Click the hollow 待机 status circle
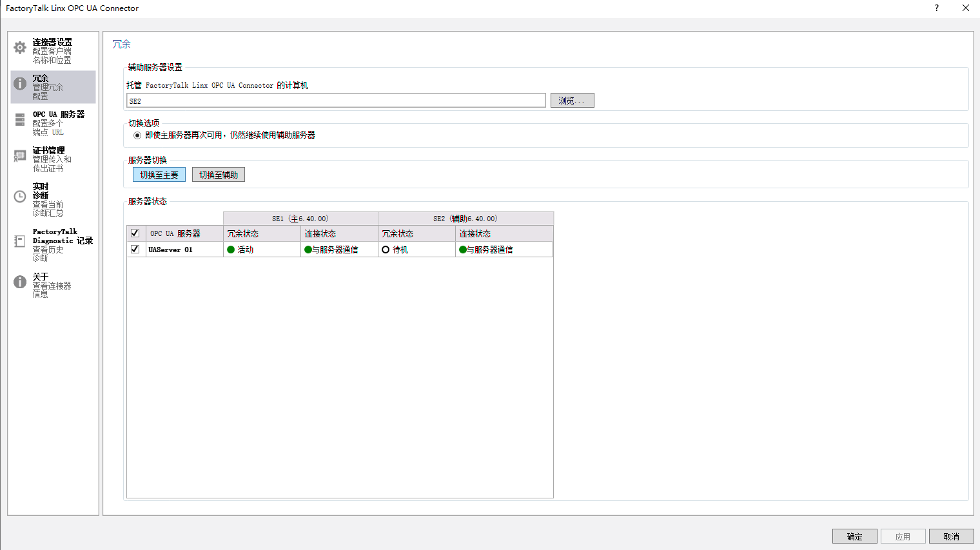 pos(386,250)
